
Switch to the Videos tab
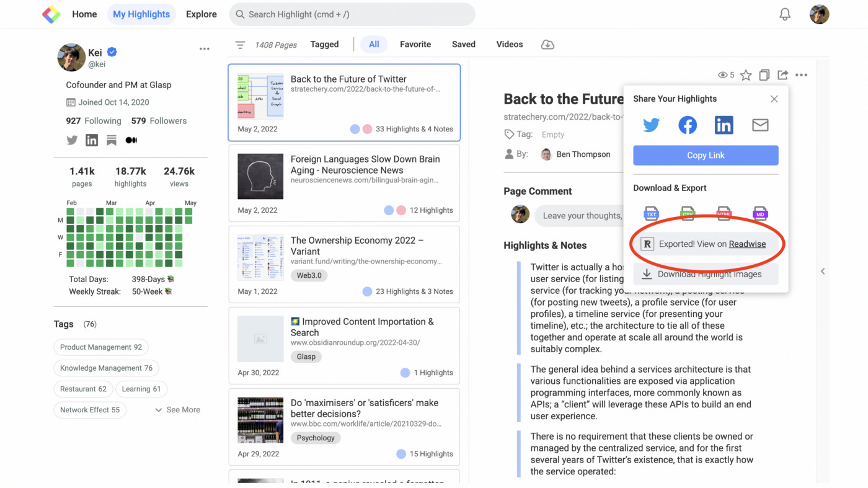point(510,44)
